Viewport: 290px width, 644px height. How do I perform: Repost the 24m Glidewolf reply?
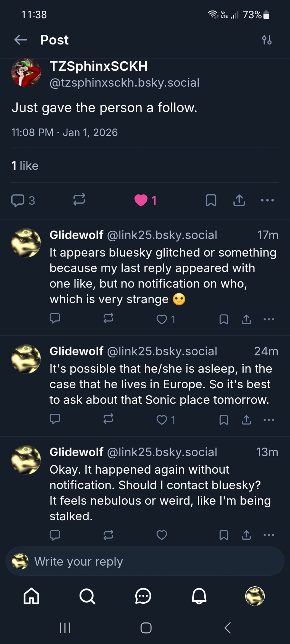point(108,419)
